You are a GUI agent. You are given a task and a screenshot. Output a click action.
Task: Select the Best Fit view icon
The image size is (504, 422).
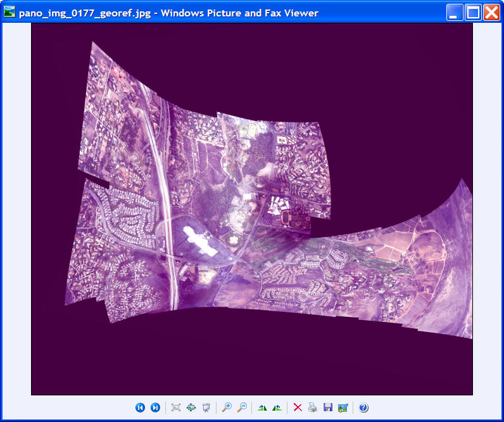(176, 407)
